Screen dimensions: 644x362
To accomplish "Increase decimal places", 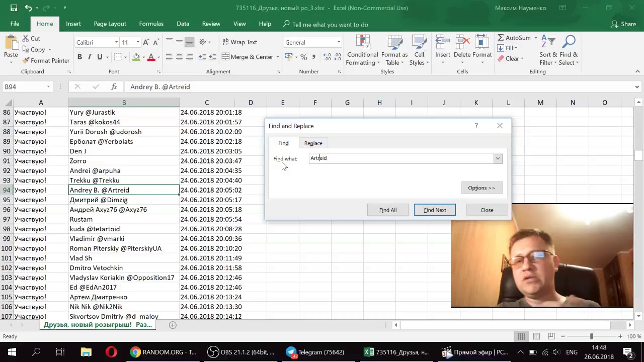I will coord(327,57).
